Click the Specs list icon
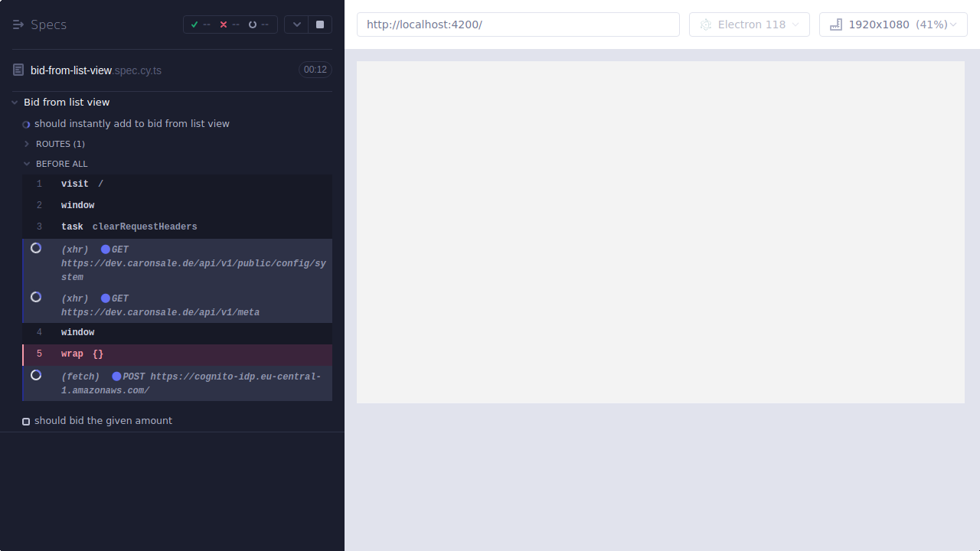 [18, 24]
